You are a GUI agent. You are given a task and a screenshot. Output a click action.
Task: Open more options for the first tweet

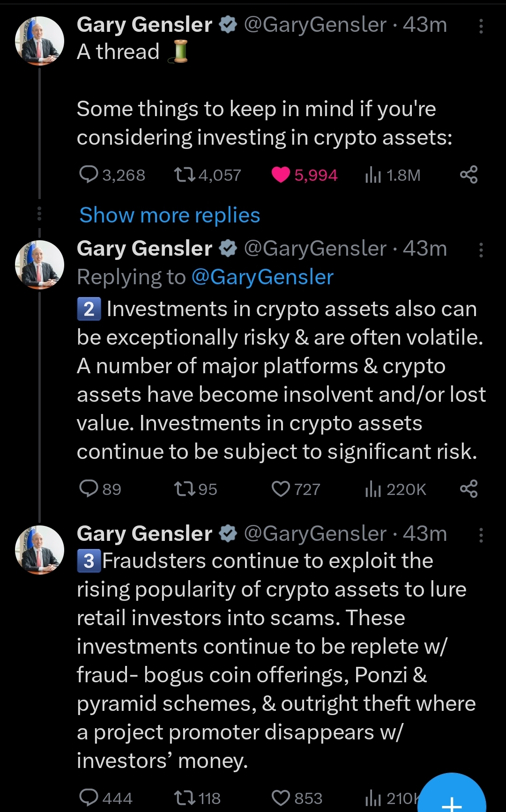click(x=481, y=26)
